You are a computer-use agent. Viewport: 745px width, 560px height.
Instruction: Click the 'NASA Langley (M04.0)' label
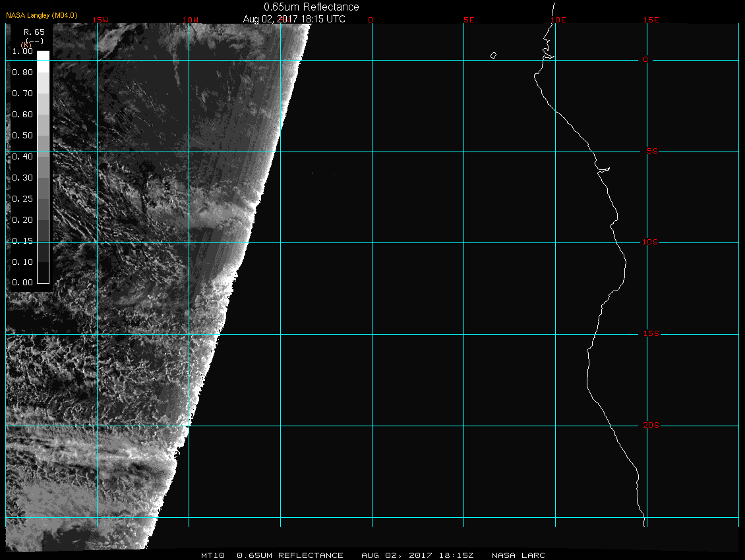42,15
